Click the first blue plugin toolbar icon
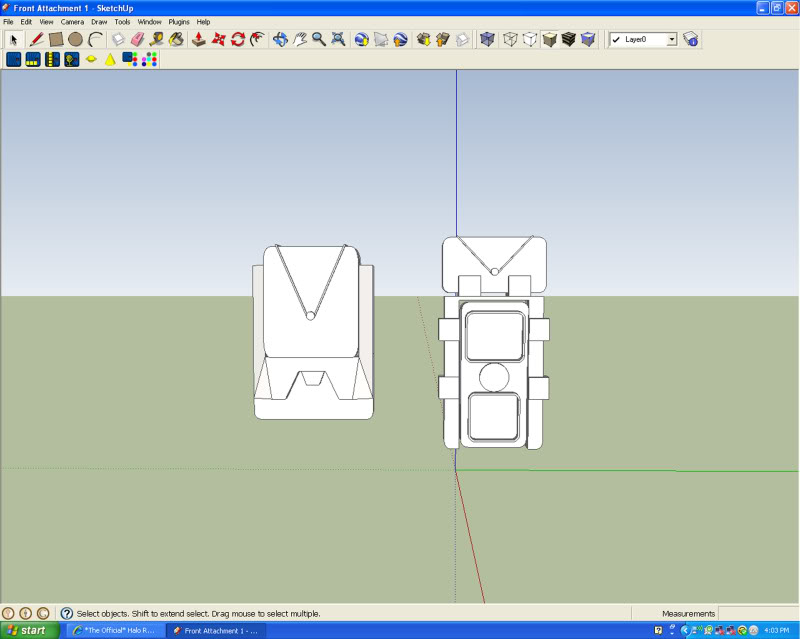The image size is (800, 639). point(14,60)
